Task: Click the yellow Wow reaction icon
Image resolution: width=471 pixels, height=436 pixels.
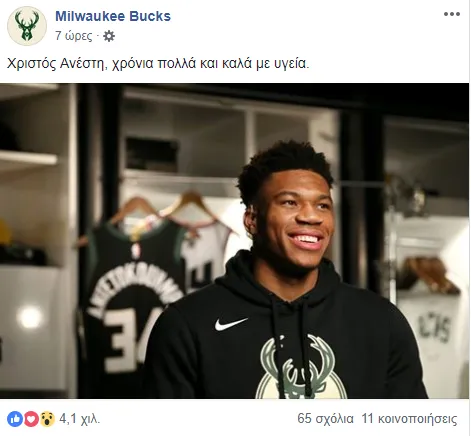Action: coord(47,419)
